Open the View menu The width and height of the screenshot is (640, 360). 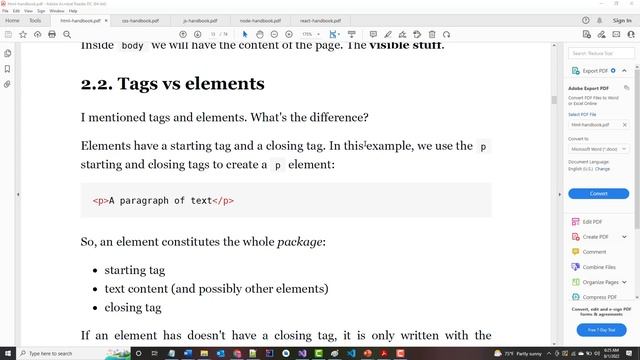[28, 11]
